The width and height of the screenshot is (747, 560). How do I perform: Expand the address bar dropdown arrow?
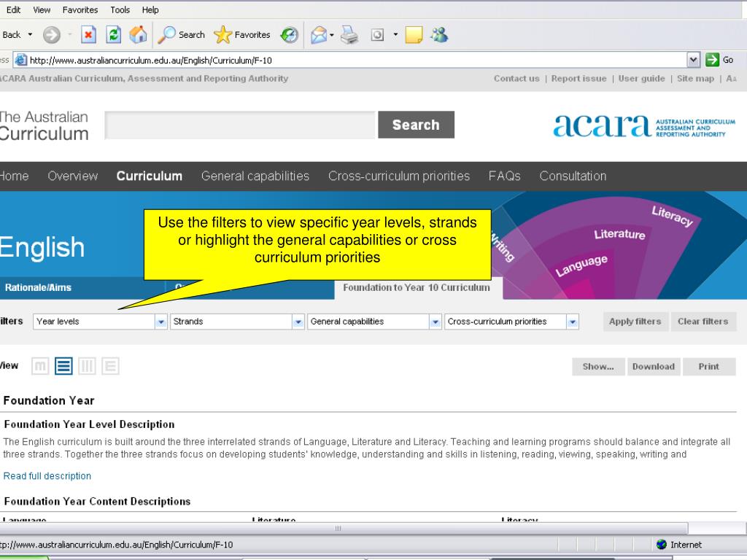[x=693, y=60]
